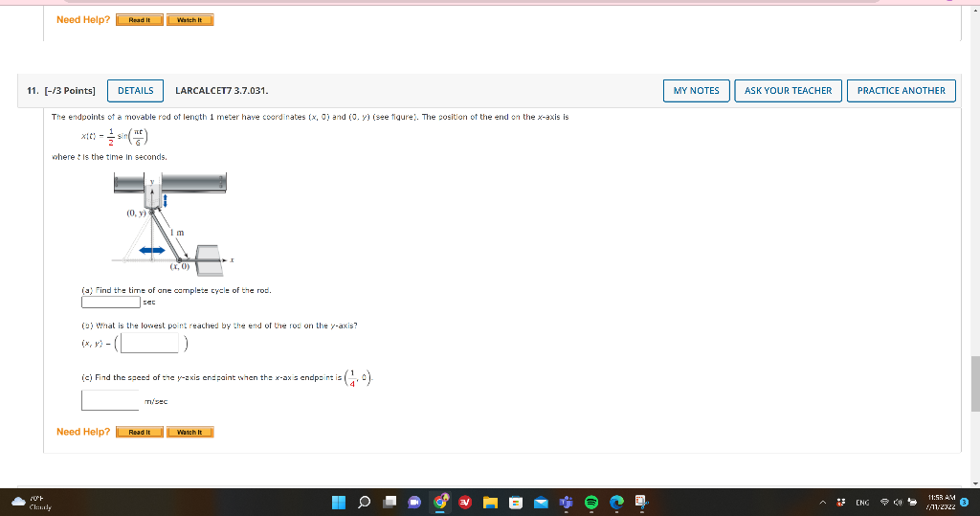Click the scrollbar down arrow
This screenshot has height=516, width=980.
pyautogui.click(x=975, y=483)
